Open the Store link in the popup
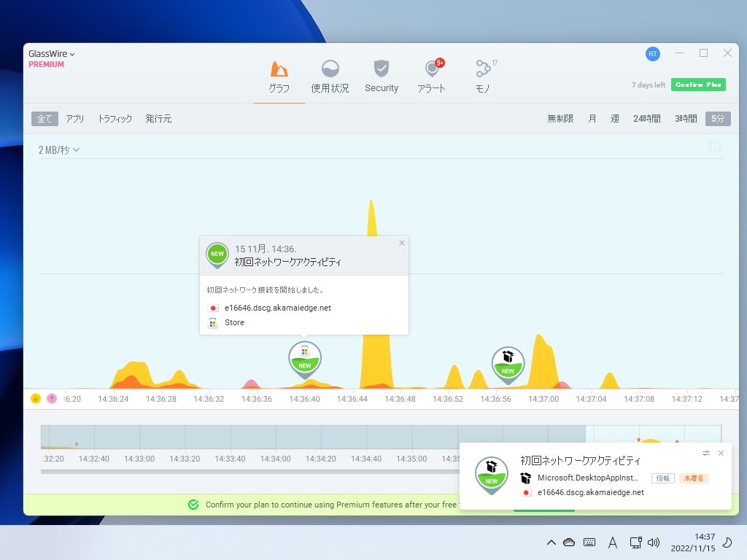747x560 pixels. point(233,322)
